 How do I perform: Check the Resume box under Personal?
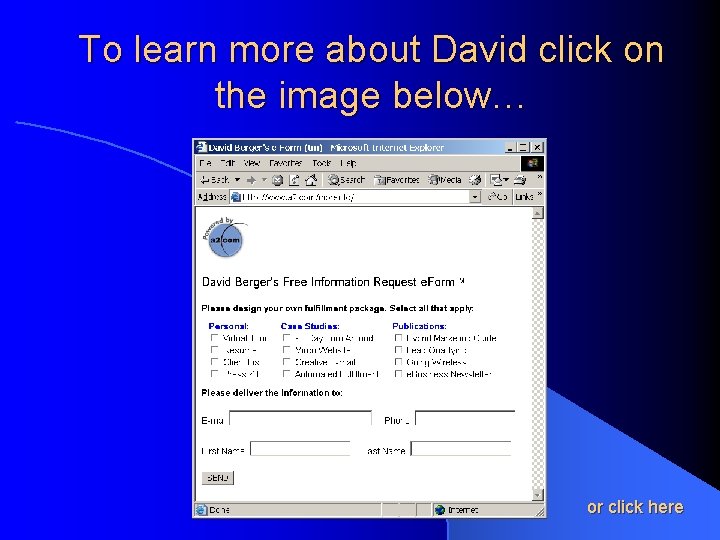click(x=214, y=350)
